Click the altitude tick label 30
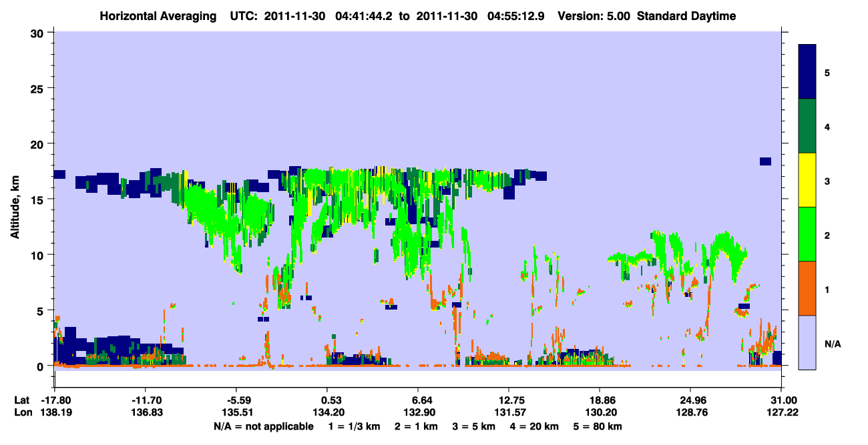 pyautogui.click(x=39, y=33)
